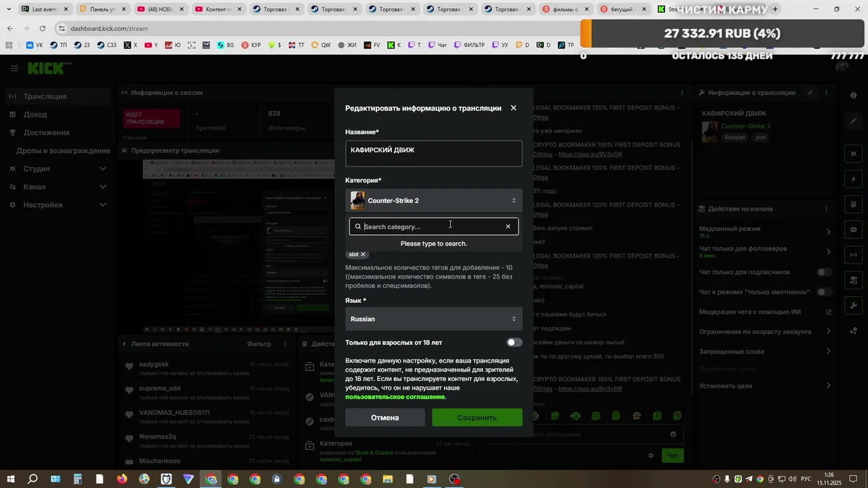Open the VK bookmark
This screenshot has width=868, height=488.
35,45
